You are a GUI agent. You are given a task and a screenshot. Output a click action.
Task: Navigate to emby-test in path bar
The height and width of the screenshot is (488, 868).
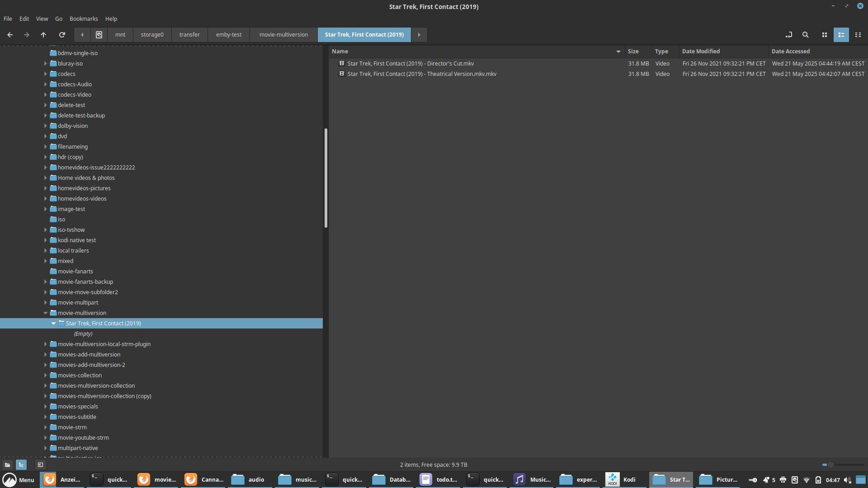(x=228, y=35)
